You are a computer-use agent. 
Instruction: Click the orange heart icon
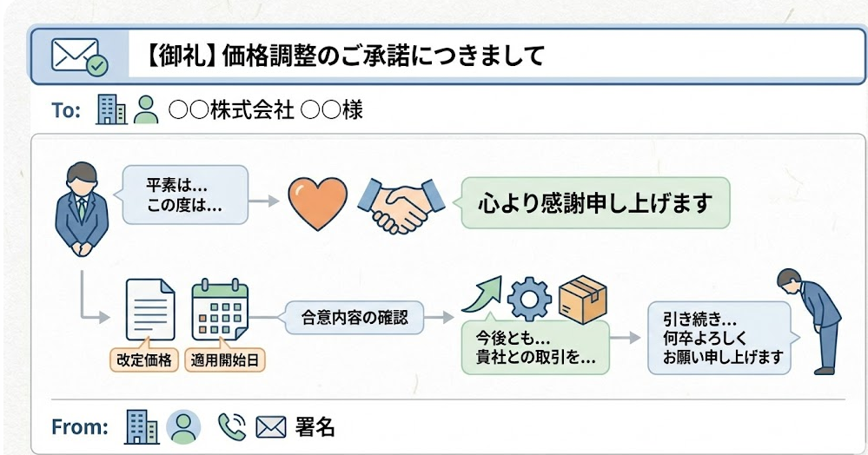point(317,201)
